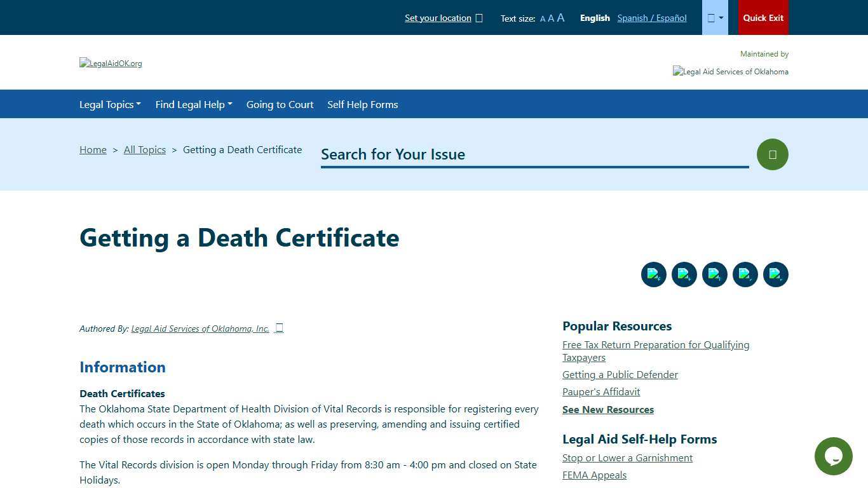Select the smallest text size A
Screen dimensions: 868x488
(x=543, y=18)
